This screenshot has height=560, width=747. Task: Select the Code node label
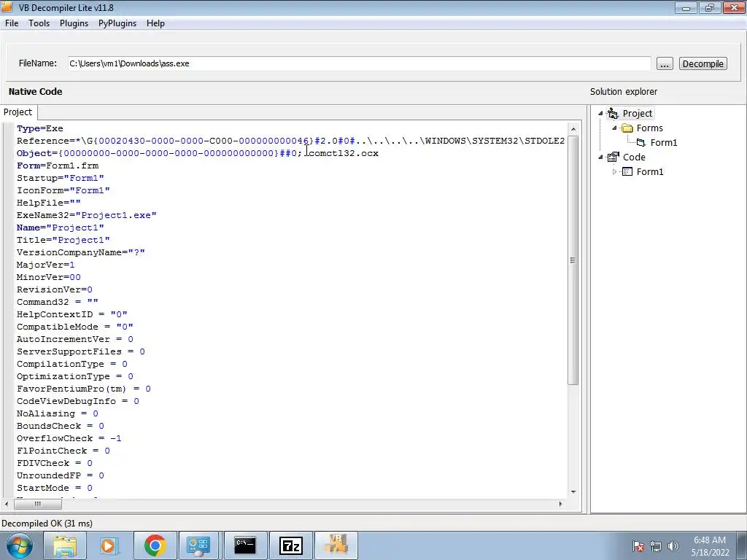pos(634,157)
